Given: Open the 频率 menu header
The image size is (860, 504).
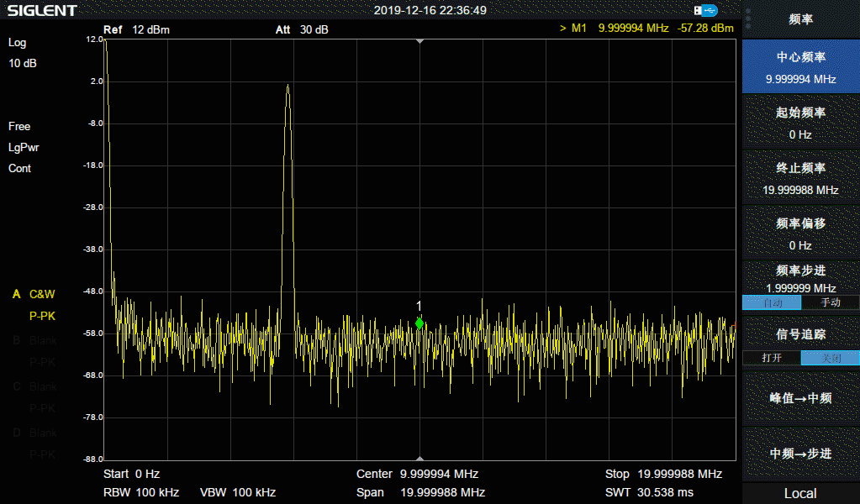Looking at the screenshot, I should tap(800, 19).
